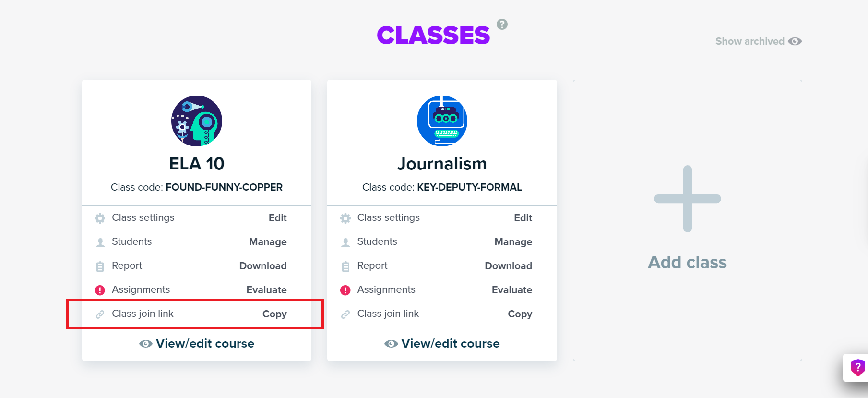Toggle Show archived classes eye
The width and height of the screenshot is (868, 398).
tap(795, 41)
